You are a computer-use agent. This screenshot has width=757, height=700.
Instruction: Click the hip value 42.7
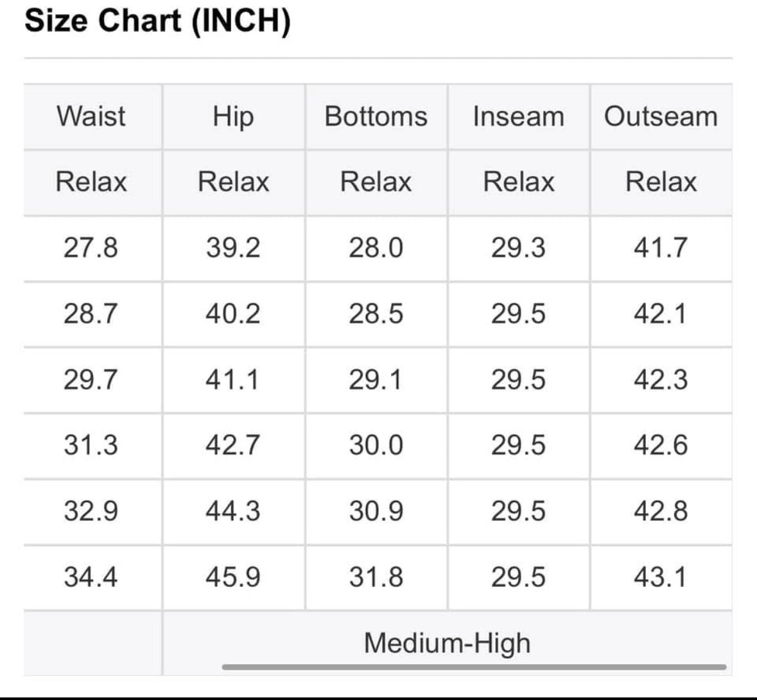click(233, 444)
